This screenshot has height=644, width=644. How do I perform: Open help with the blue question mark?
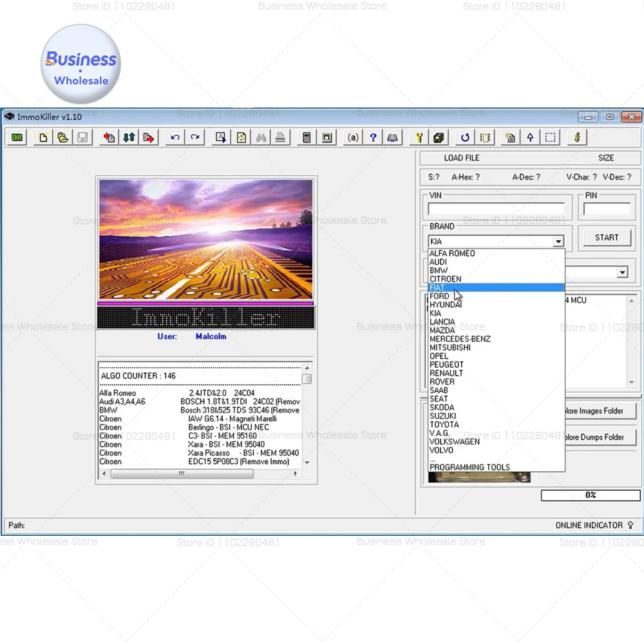pyautogui.click(x=373, y=138)
